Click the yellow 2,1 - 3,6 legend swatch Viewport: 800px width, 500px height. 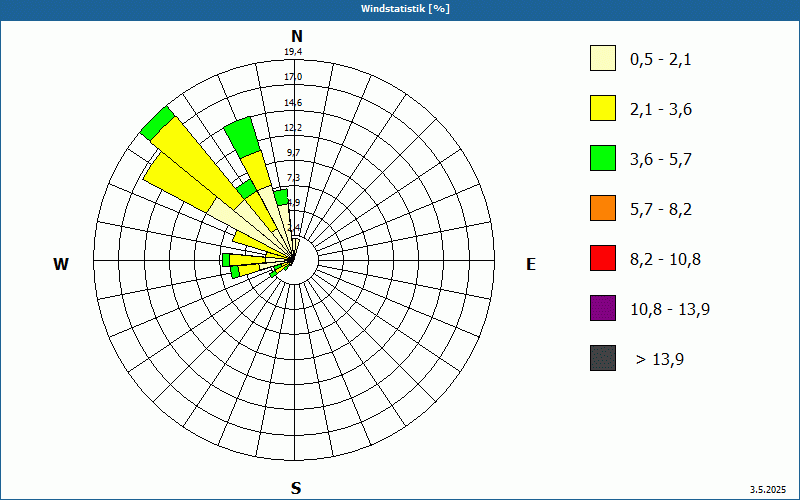click(603, 108)
